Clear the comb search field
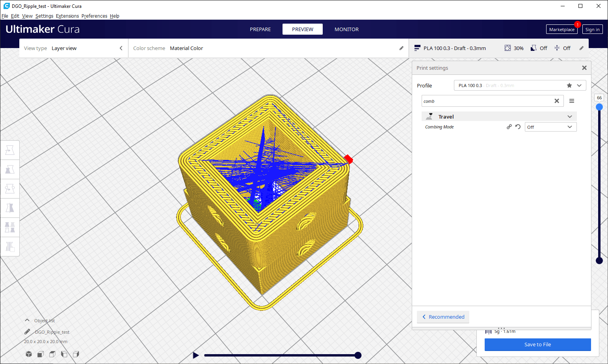The image size is (608, 364). [x=557, y=101]
